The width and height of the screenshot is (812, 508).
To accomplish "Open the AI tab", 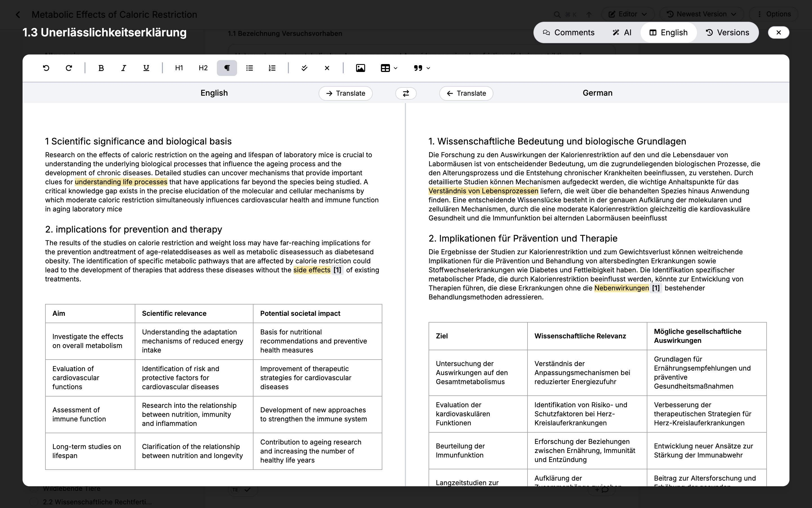I will [x=622, y=32].
